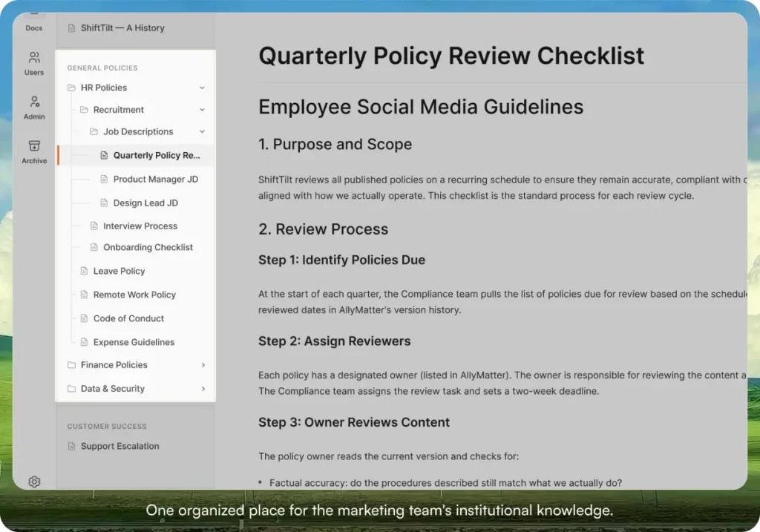The height and width of the screenshot is (532, 760).
Task: Click file icon next to Quarterly Policy Re...
Action: click(x=104, y=156)
